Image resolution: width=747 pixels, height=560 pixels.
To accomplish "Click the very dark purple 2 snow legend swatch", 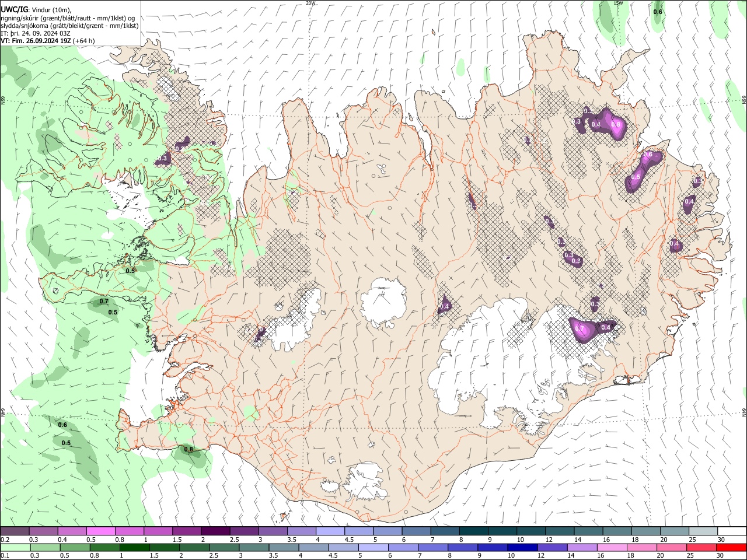I will tap(215, 531).
